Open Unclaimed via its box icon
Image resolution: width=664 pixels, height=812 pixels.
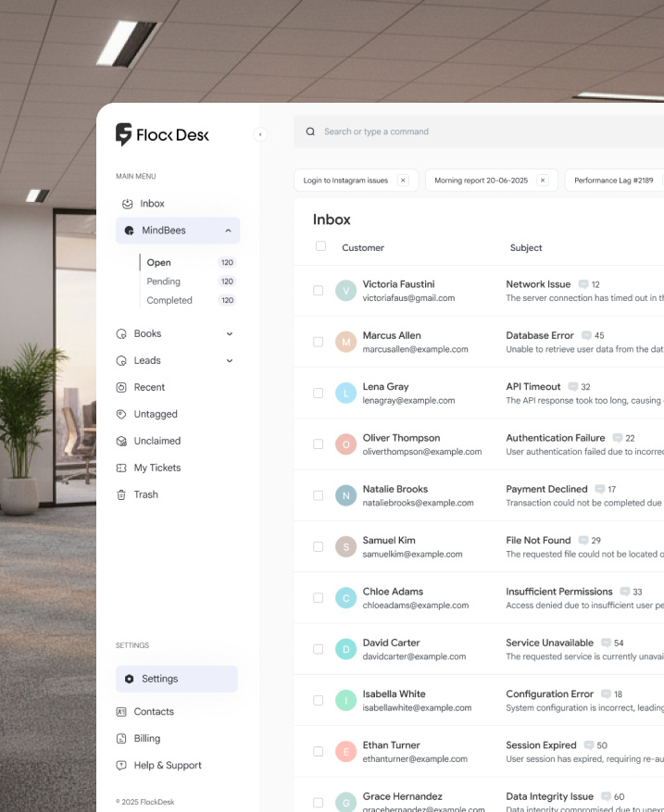coord(121,442)
